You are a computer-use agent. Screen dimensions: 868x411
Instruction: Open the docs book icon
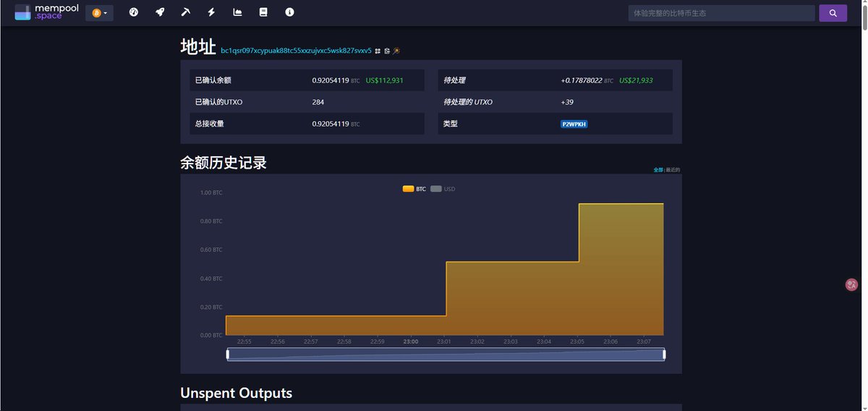[x=263, y=12]
